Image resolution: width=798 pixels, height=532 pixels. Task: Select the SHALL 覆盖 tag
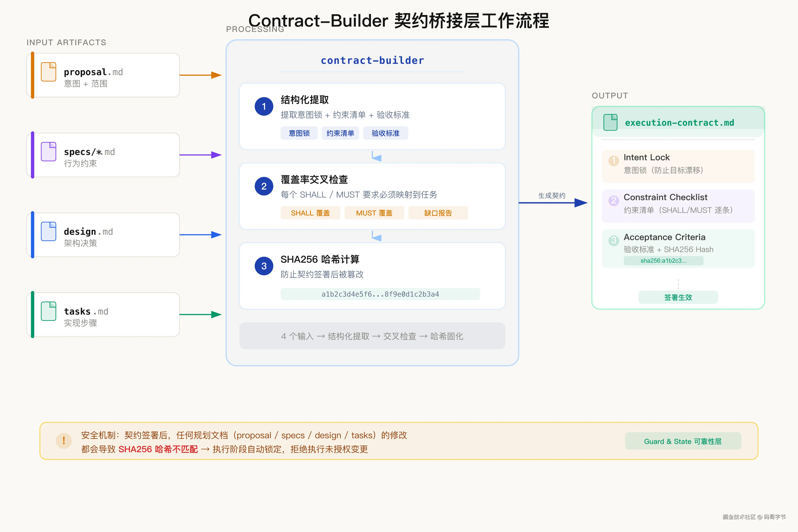(310, 213)
